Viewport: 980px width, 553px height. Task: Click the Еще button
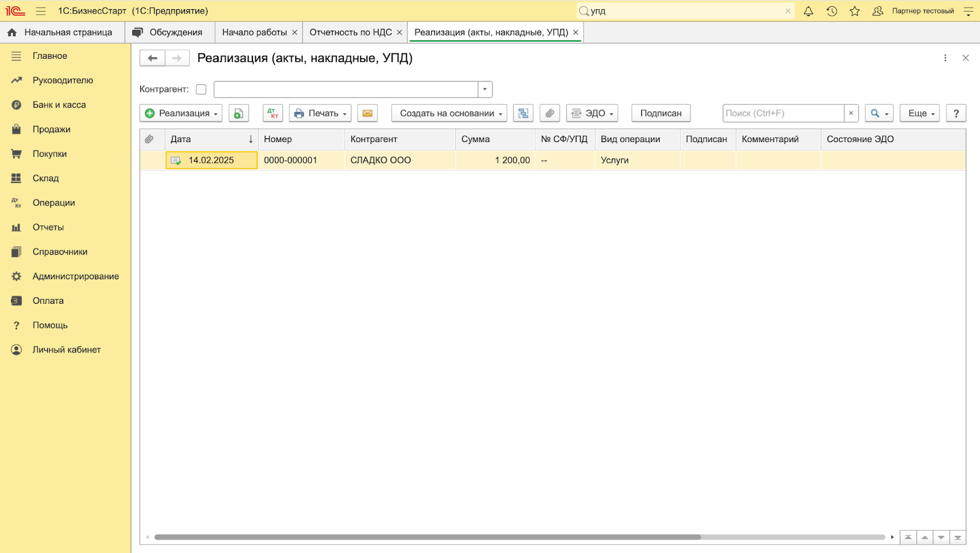(919, 113)
